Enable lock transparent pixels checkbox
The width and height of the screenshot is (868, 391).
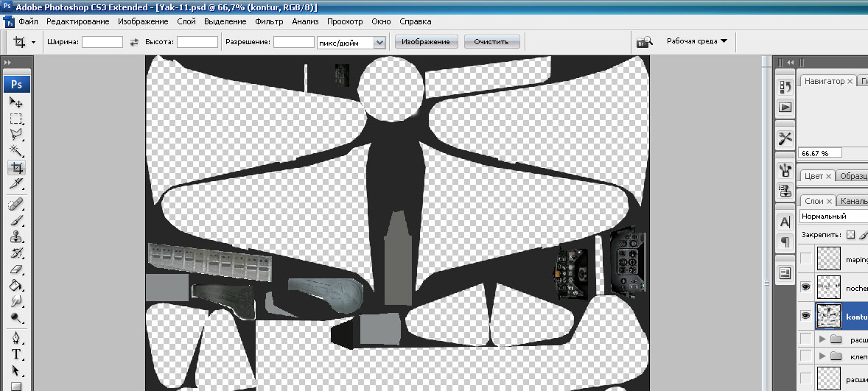[x=850, y=235]
